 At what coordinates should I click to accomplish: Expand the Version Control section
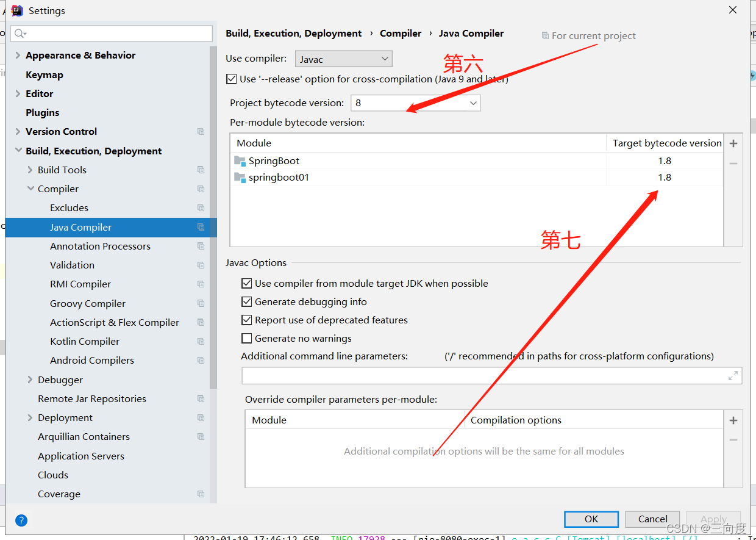18,131
